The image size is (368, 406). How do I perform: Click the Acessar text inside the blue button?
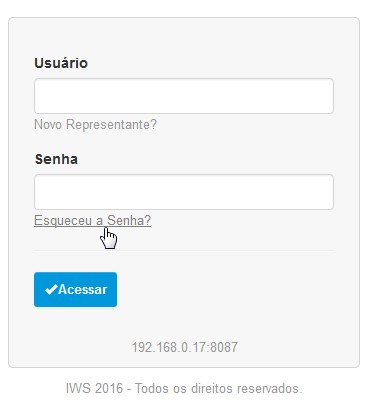[x=83, y=289]
